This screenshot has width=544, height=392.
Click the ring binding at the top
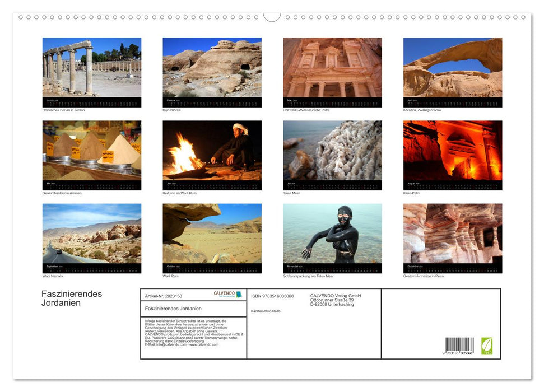click(272, 17)
